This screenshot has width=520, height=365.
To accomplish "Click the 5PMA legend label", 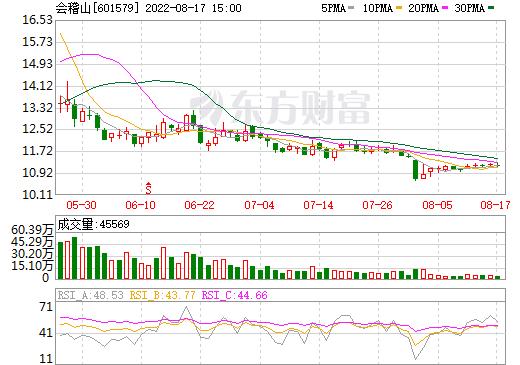I will pyautogui.click(x=333, y=8).
